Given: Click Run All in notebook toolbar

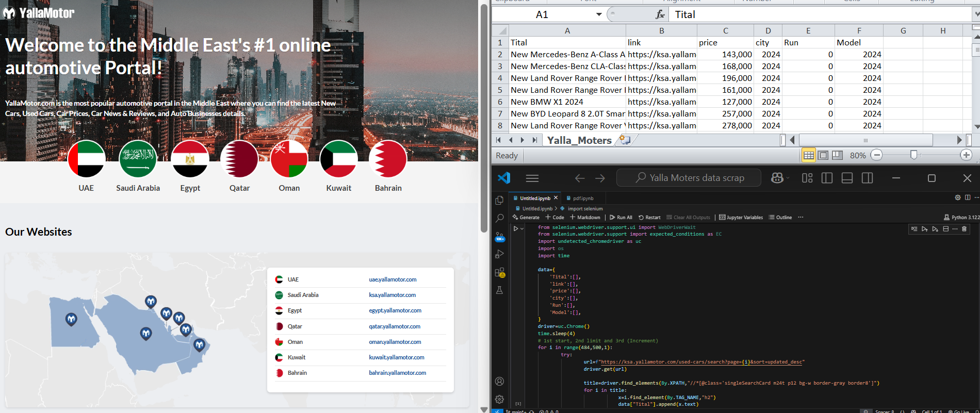Looking at the screenshot, I should [621, 218].
